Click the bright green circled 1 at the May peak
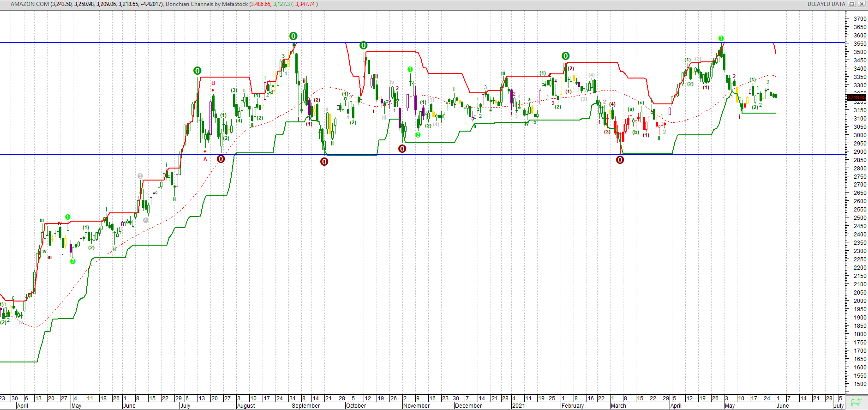 click(x=721, y=38)
